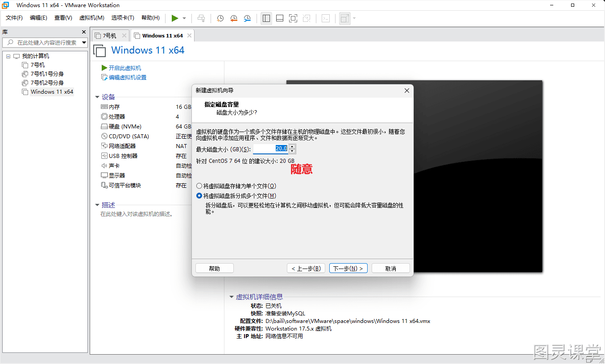Click the 网络适配器 network adapter icon
The height and width of the screenshot is (364, 605).
[104, 146]
